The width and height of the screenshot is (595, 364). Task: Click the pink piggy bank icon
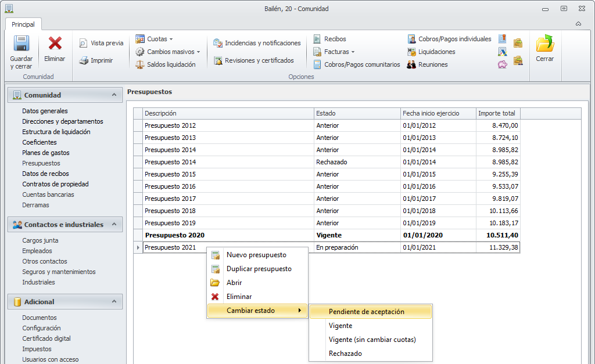503,64
